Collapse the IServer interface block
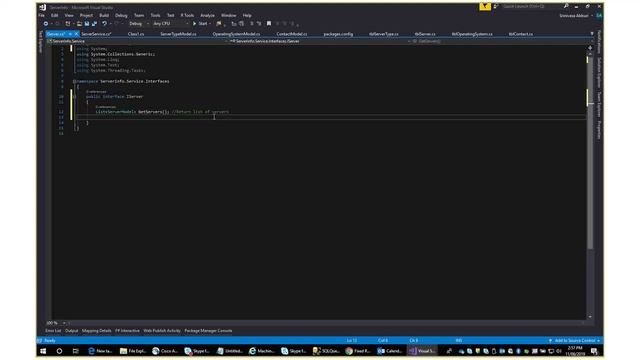 click(x=74, y=97)
